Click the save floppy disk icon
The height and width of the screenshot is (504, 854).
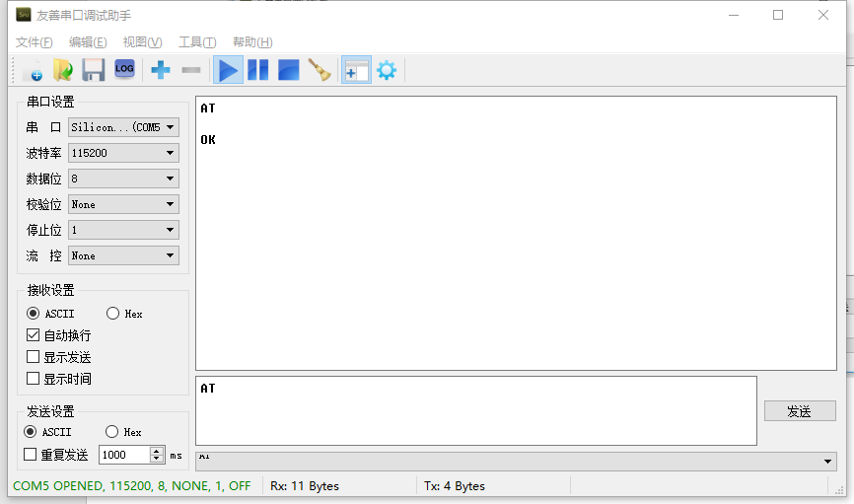click(x=93, y=70)
